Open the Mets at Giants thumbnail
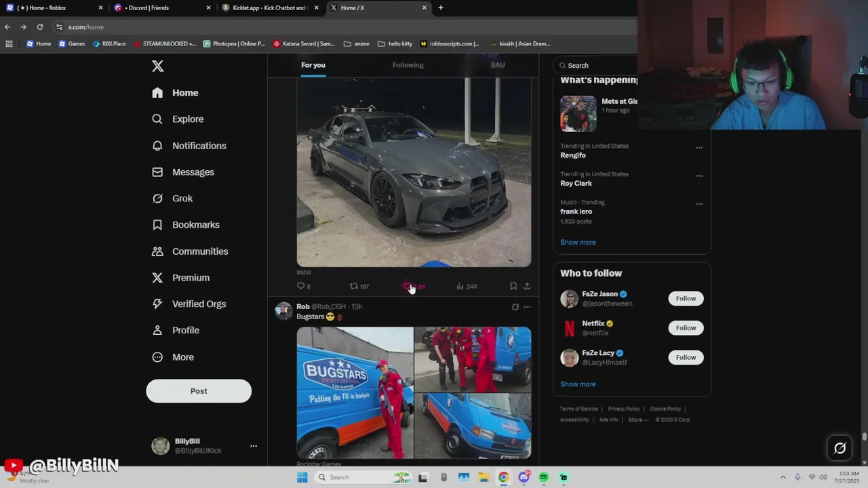 pos(578,113)
